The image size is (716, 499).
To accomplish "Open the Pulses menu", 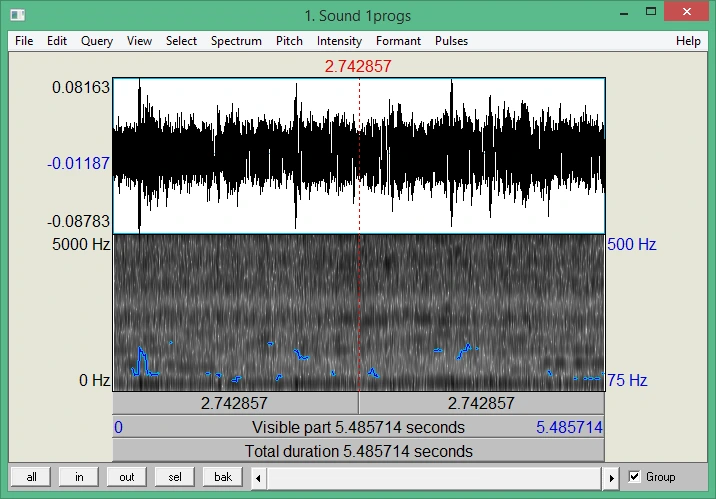I will tap(451, 41).
